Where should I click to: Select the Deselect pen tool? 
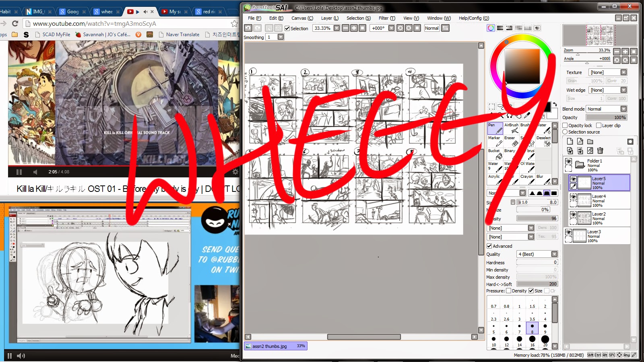coord(543,141)
